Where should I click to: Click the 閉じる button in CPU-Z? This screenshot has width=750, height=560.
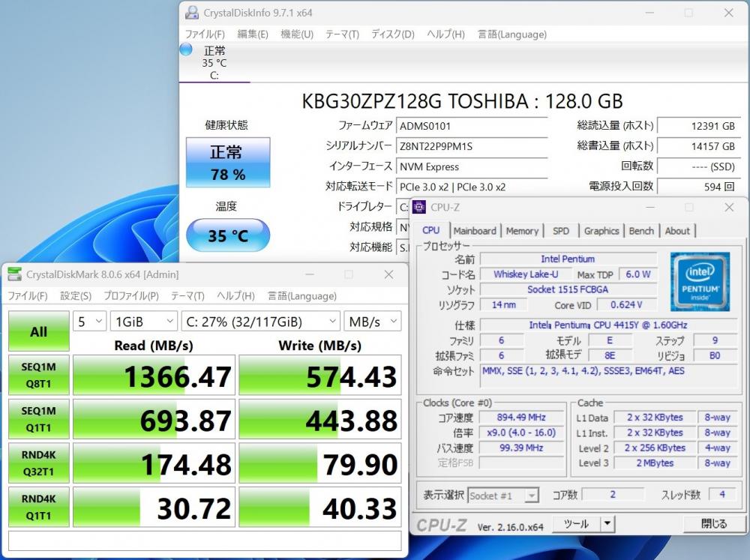(714, 524)
